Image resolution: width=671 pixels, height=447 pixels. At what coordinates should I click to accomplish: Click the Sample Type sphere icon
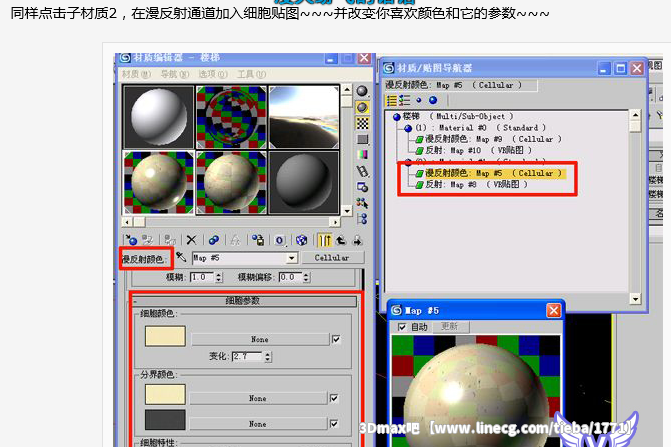point(362,91)
